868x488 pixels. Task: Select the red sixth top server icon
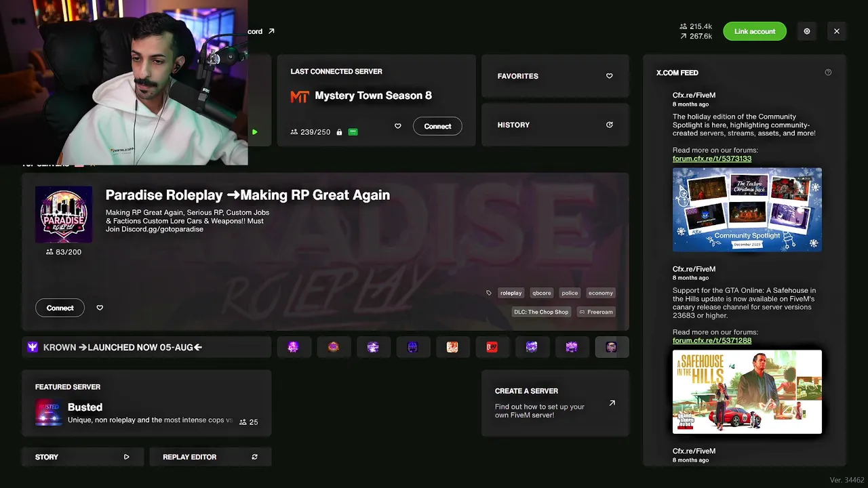pyautogui.click(x=492, y=347)
